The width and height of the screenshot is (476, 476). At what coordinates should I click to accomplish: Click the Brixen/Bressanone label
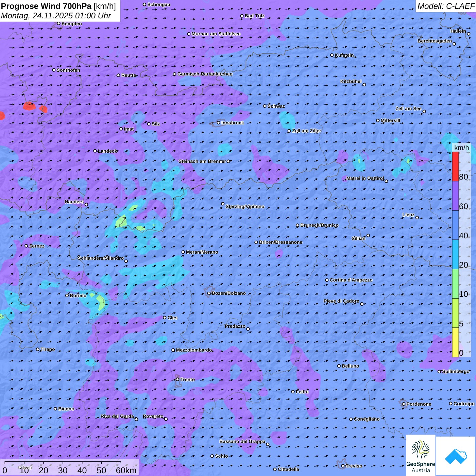280,242
